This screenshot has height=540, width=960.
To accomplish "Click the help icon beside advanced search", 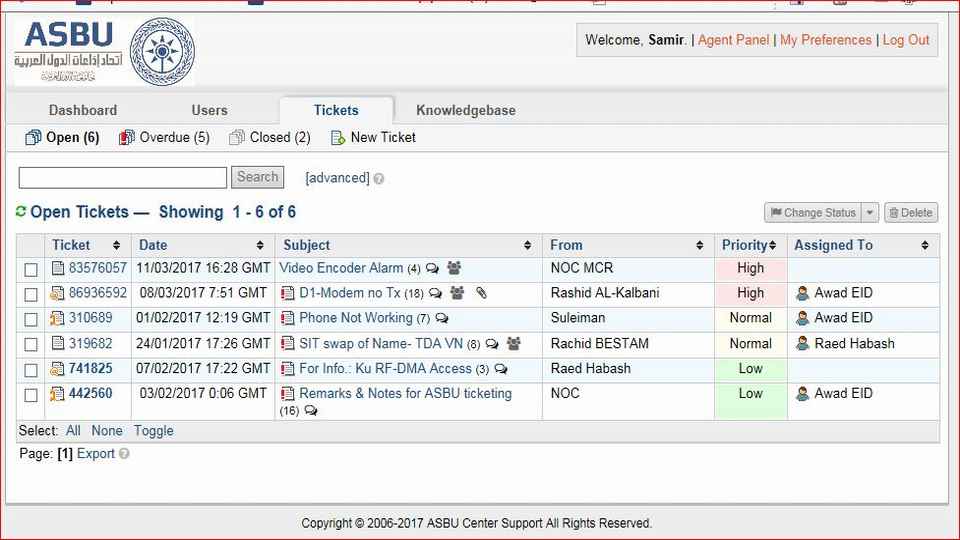I will tap(379, 179).
